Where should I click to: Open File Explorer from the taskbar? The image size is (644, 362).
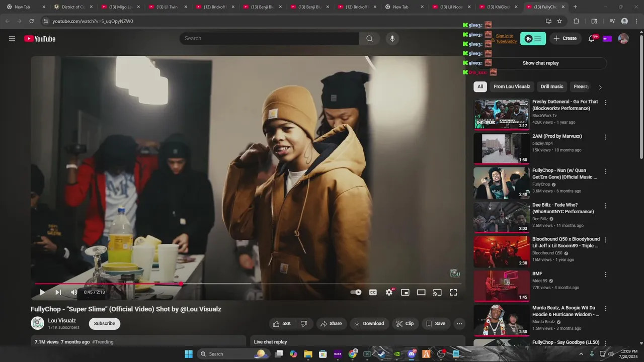(308, 354)
